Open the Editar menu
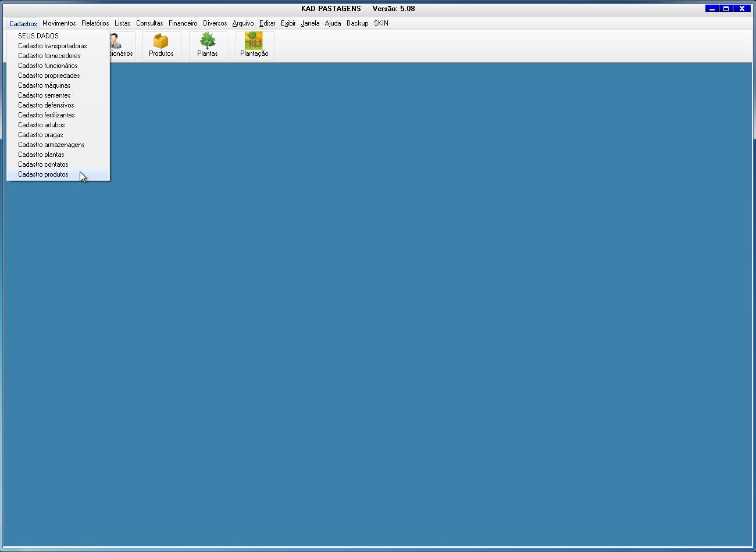Image resolution: width=756 pixels, height=552 pixels. point(268,24)
